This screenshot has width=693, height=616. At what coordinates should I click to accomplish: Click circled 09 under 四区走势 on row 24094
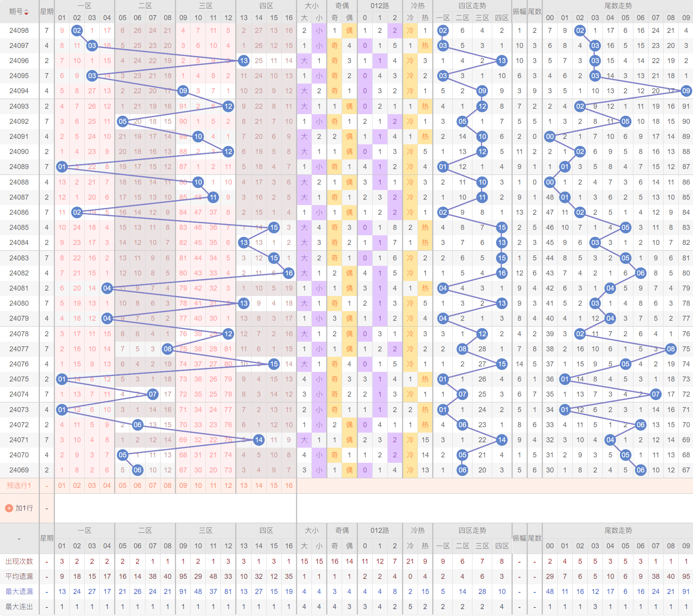(x=482, y=91)
